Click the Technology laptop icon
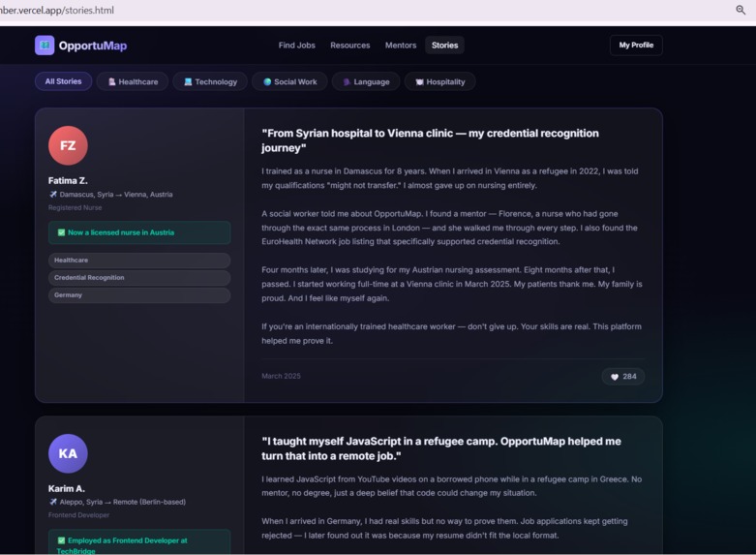The height and width of the screenshot is (555, 756). tap(188, 81)
